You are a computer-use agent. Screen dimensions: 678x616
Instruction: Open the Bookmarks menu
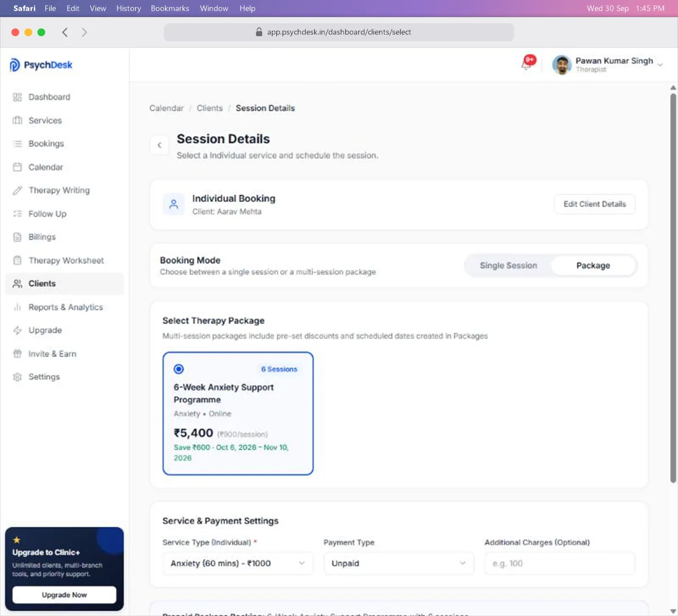tap(170, 8)
